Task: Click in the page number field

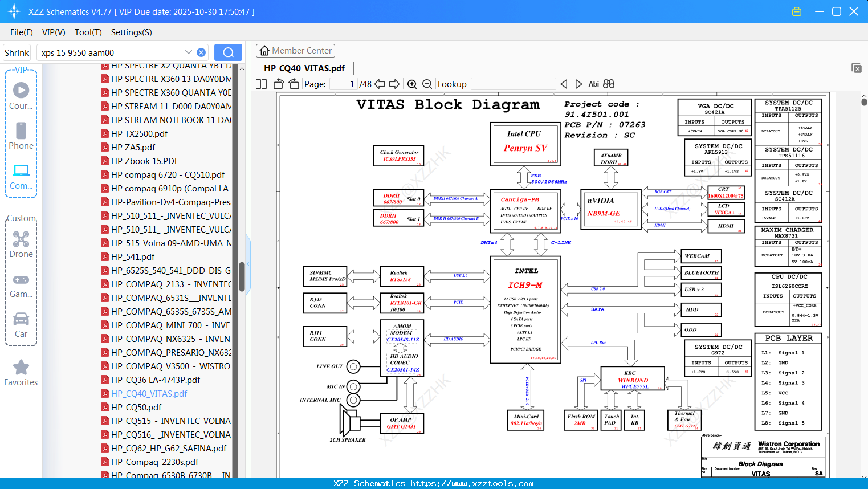Action: [343, 84]
